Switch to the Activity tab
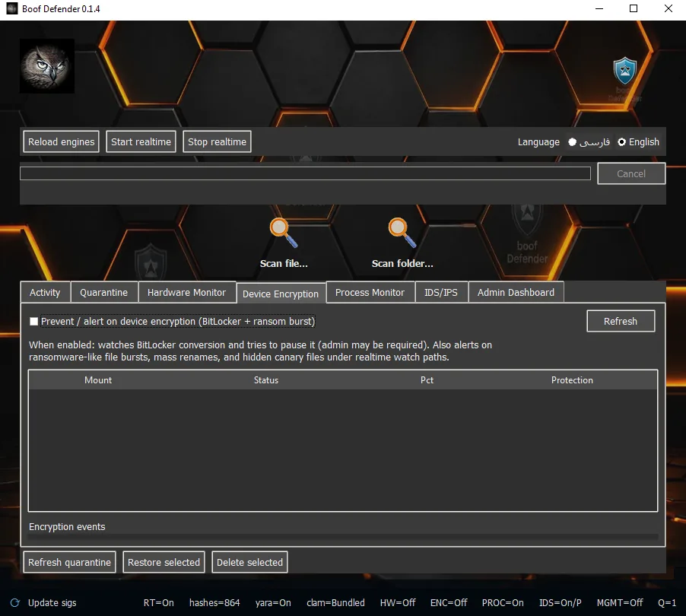 [x=45, y=292]
